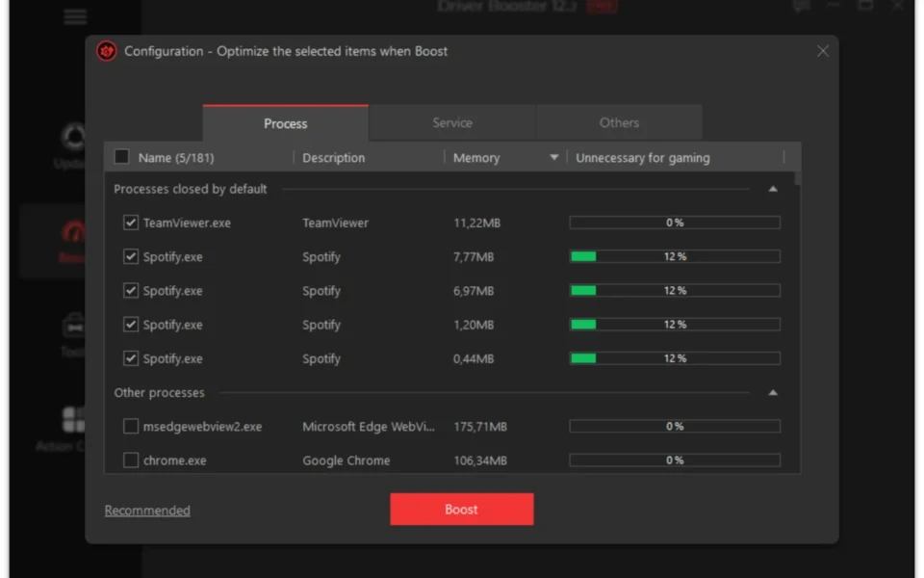Select the TeamViewer.exe process name
This screenshot has height=578, width=924.
(187, 223)
